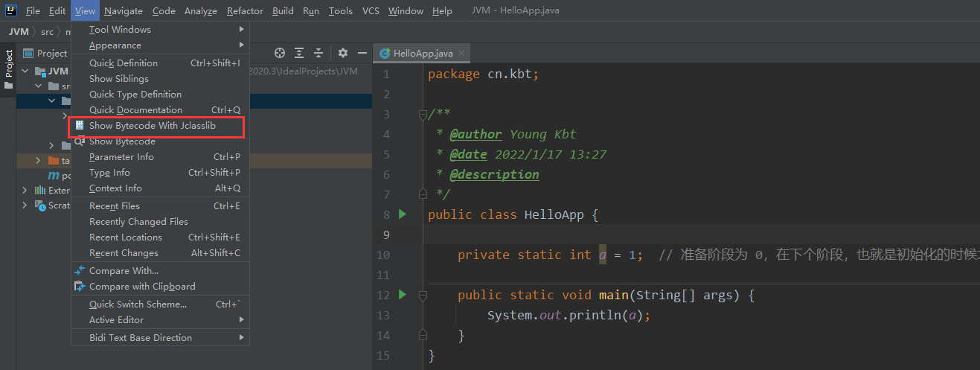Collapse the src folder node
Screen dimensions: 980x370
(x=39, y=86)
